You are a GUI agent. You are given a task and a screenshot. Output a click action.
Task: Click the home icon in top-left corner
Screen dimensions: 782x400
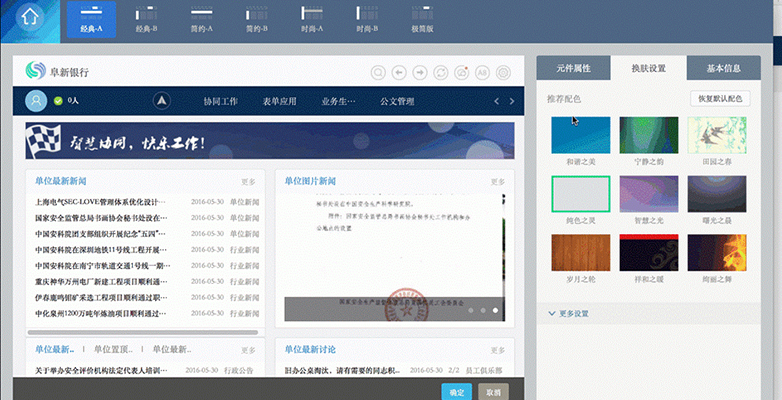32,19
